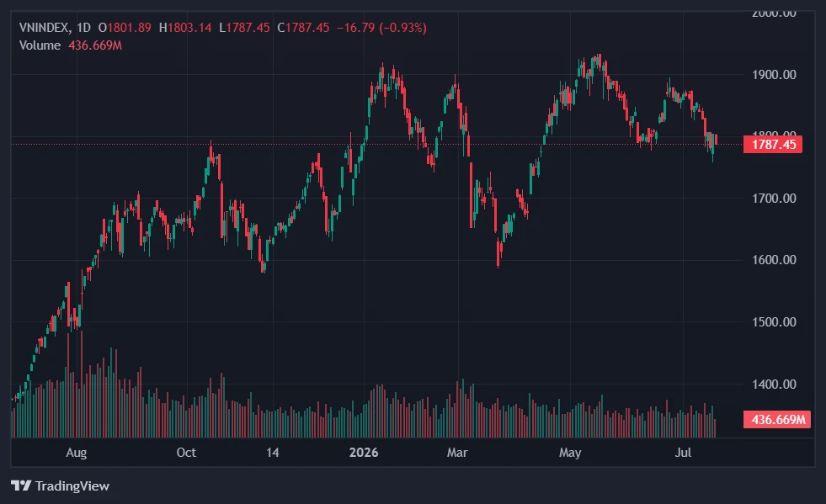This screenshot has height=504, width=826.
Task: Click the red 436.669M volume axis label
Action: 777,420
